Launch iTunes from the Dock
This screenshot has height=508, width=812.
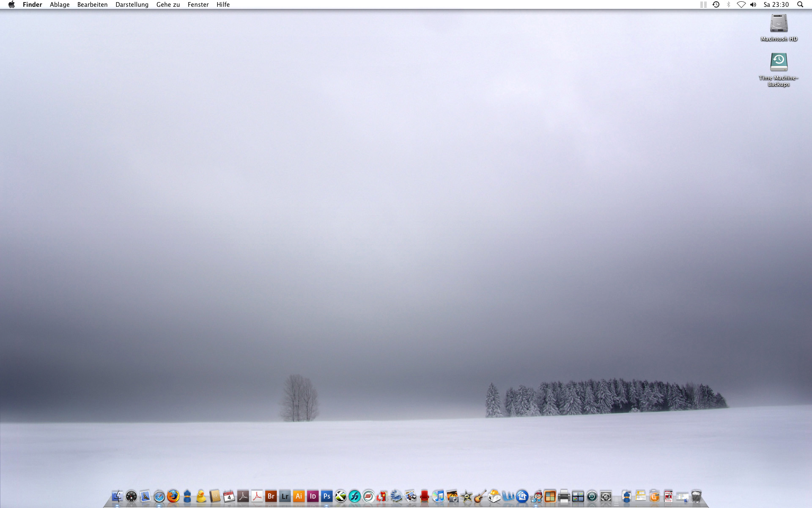coord(438,496)
